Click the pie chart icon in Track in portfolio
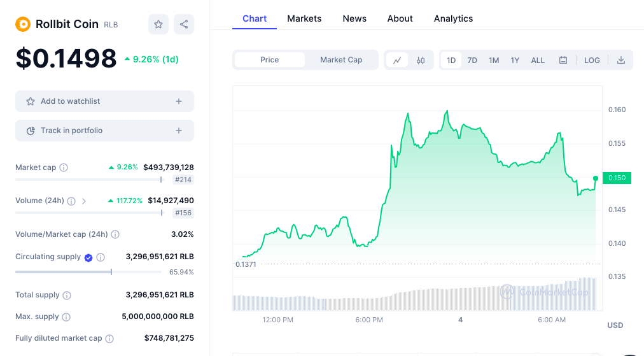 tap(31, 131)
